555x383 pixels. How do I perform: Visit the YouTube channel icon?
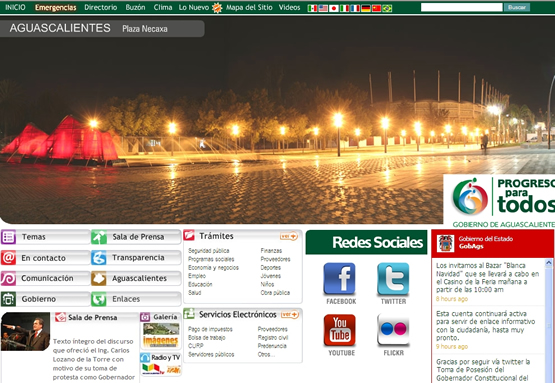tap(339, 330)
